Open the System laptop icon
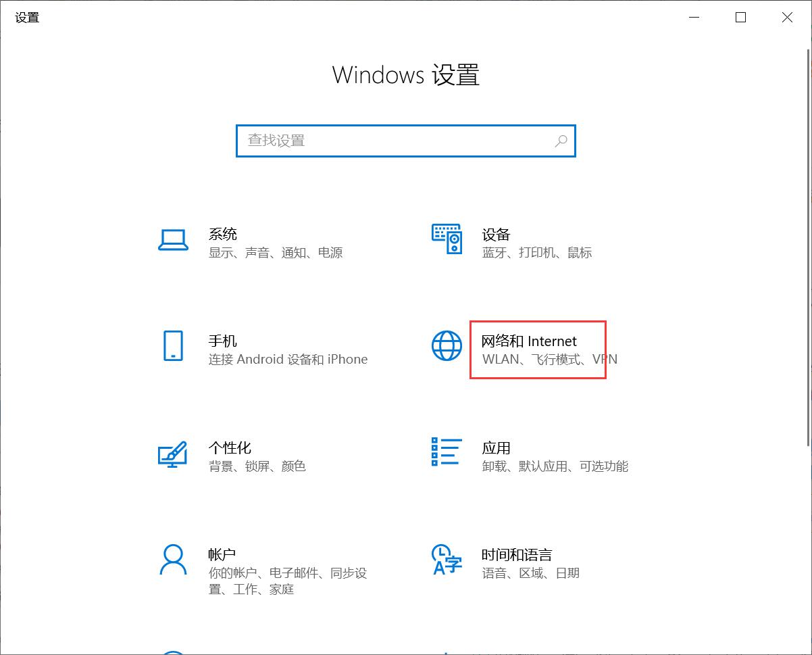The width and height of the screenshot is (812, 655). [x=173, y=239]
